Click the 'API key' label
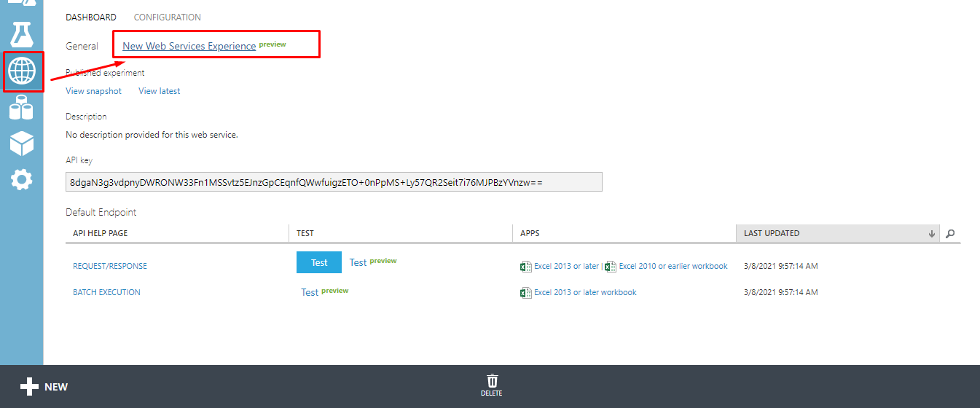Viewport: 980px width, 408px height. [x=79, y=160]
